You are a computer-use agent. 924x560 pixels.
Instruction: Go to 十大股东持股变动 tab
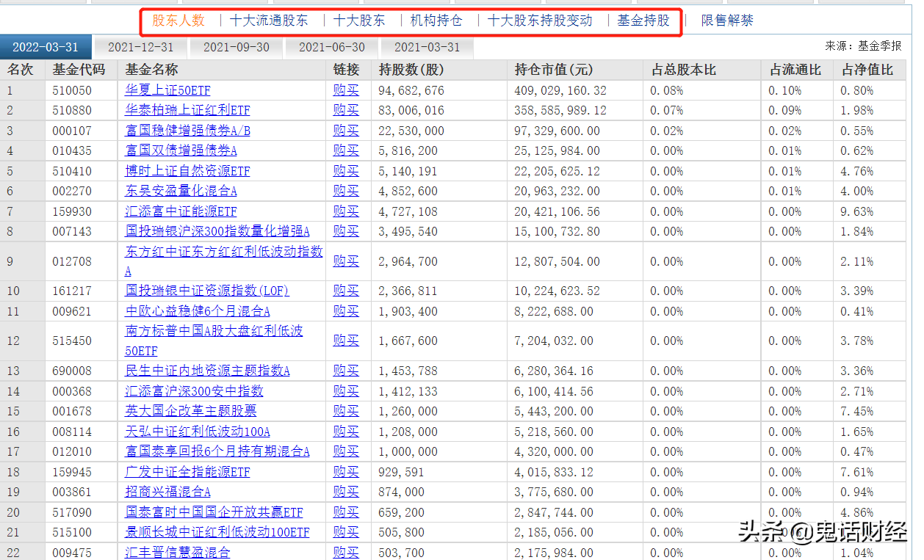point(540,21)
